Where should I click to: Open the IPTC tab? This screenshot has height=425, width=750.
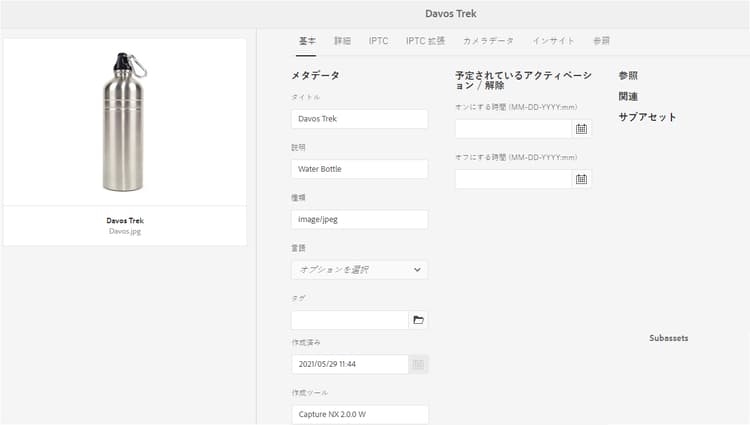[378, 41]
